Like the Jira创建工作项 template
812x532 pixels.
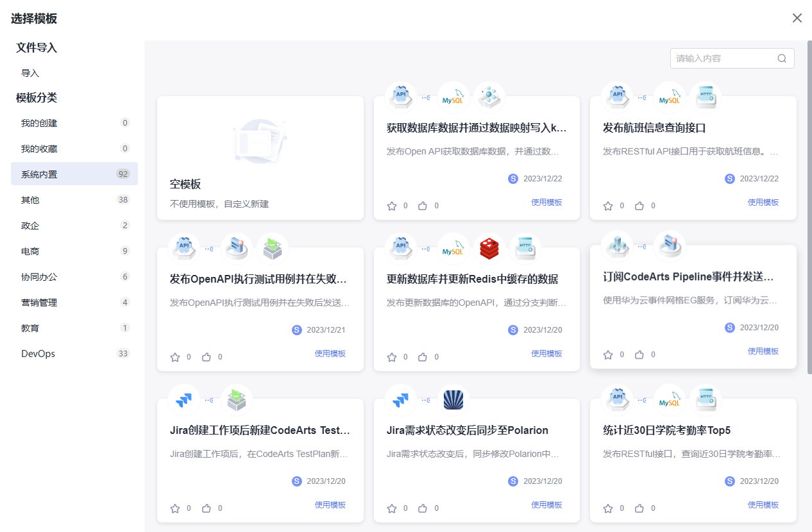tap(207, 508)
